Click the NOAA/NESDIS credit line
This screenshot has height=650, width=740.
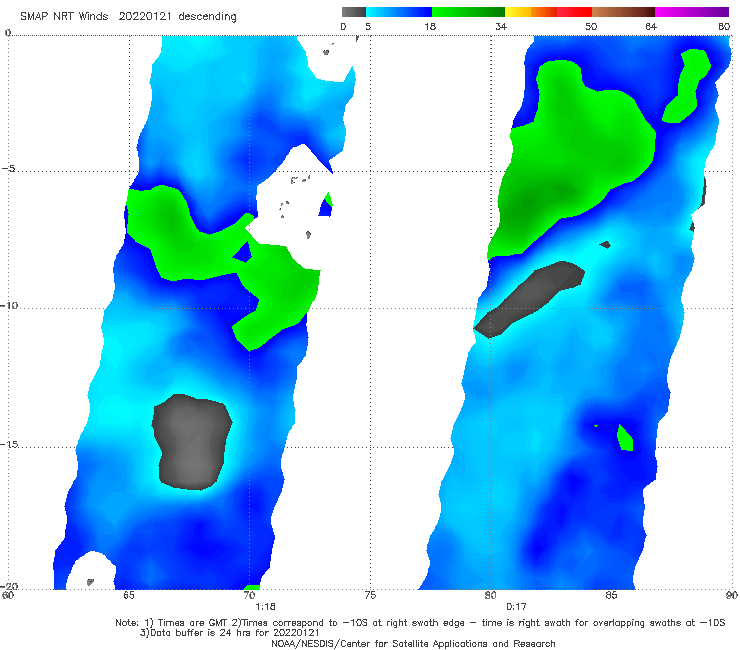coord(413,644)
